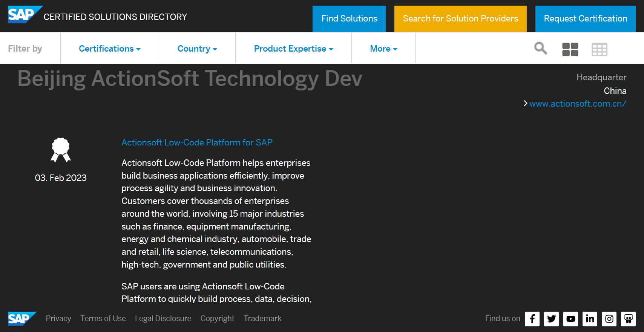Open SAP LinkedIn page

coord(590,319)
